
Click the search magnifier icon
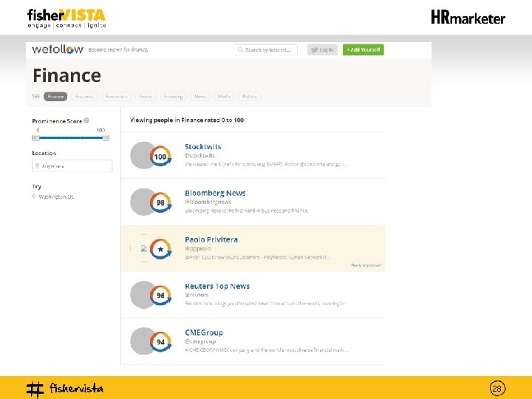tap(240, 50)
